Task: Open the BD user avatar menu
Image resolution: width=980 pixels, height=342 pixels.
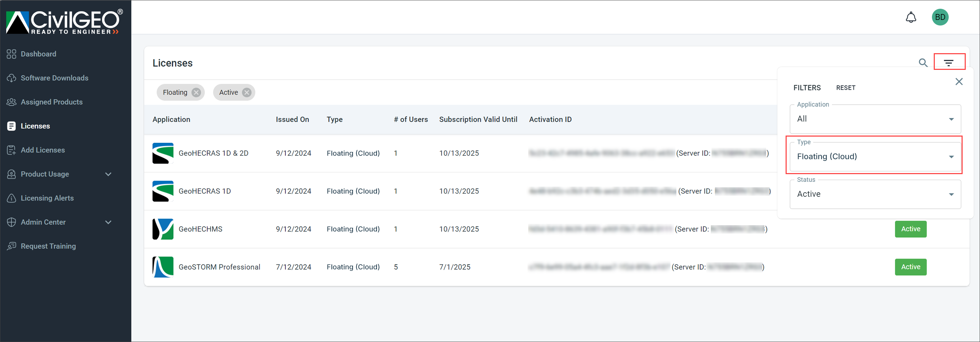Action: [x=940, y=17]
